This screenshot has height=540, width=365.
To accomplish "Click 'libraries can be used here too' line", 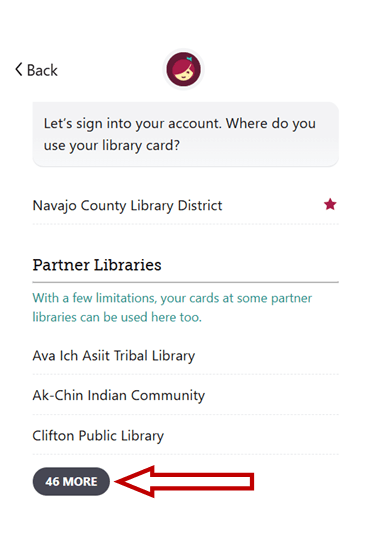I will (117, 317).
